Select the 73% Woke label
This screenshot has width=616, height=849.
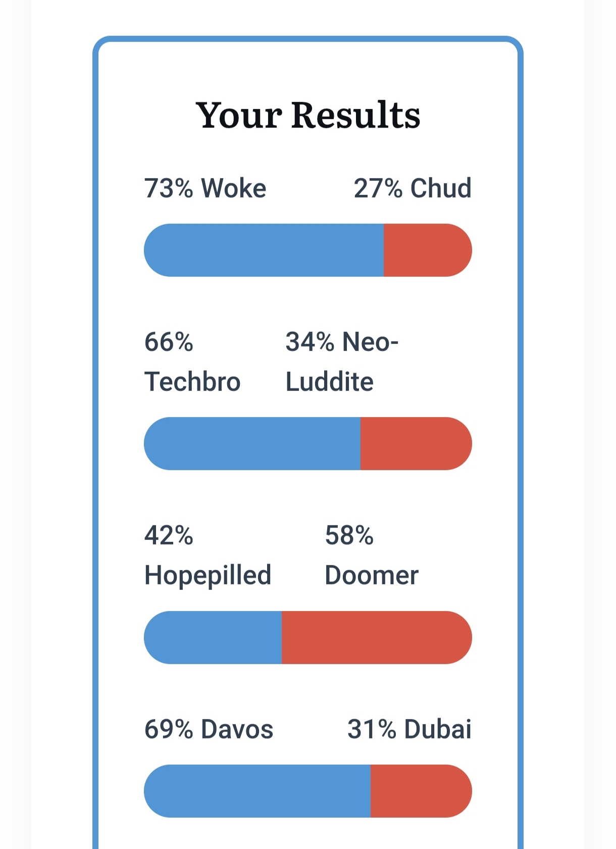205,188
